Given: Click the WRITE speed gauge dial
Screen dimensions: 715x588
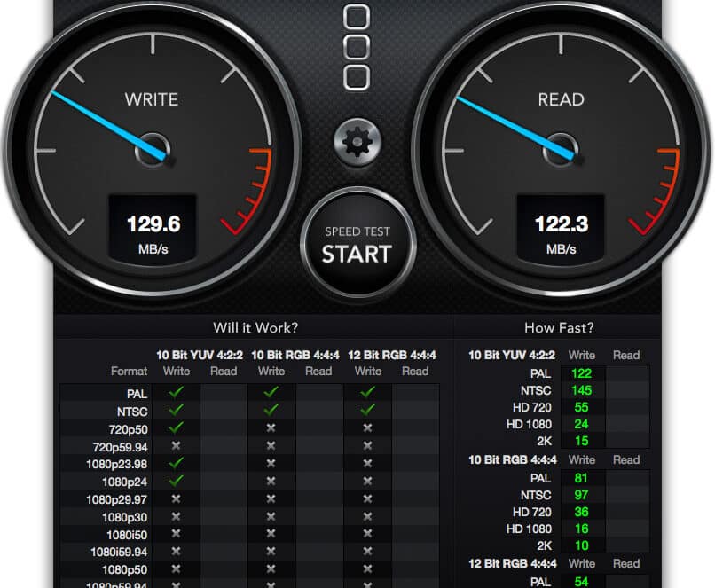Looking at the screenshot, I should pyautogui.click(x=153, y=149).
